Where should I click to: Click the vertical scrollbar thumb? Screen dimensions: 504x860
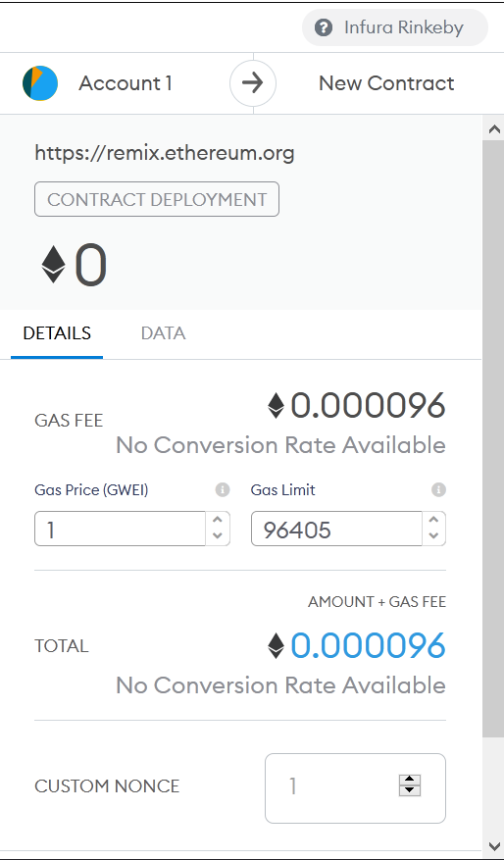pos(493,438)
